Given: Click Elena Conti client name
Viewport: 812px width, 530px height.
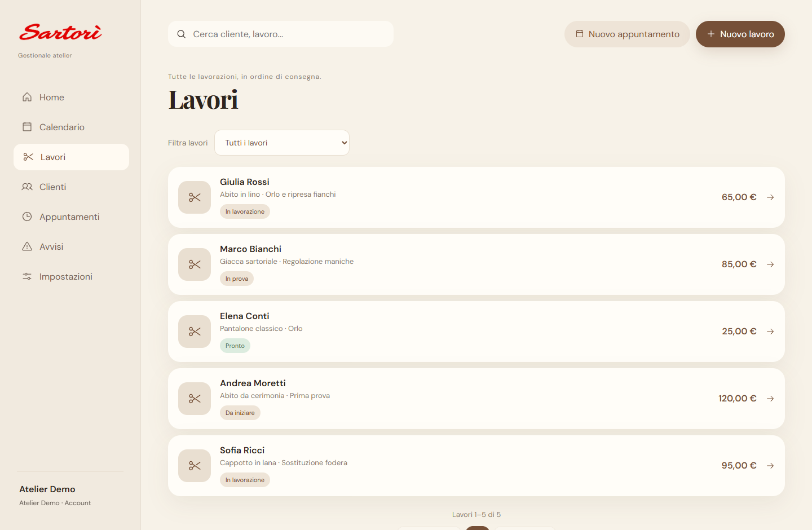Looking at the screenshot, I should (x=245, y=316).
